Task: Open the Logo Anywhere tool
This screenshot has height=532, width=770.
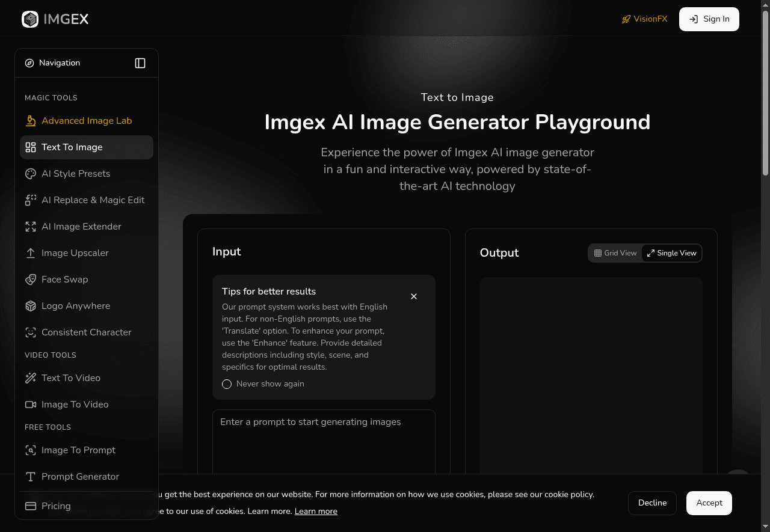Action: coord(76,306)
